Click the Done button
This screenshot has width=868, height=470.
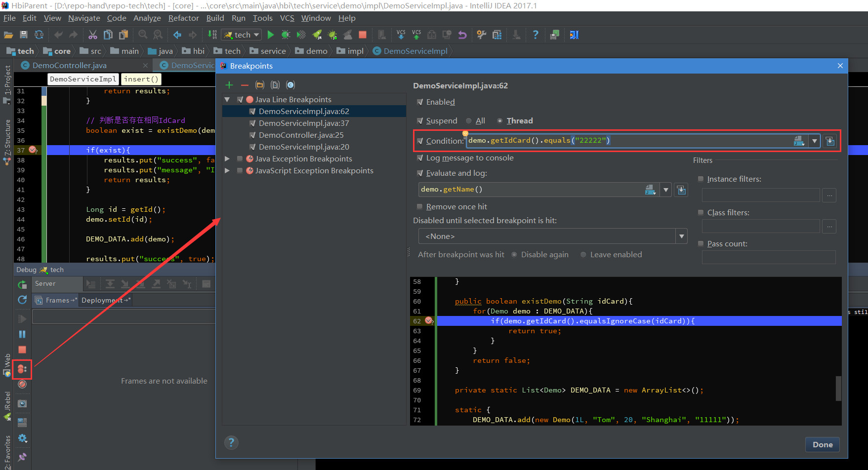(823, 444)
